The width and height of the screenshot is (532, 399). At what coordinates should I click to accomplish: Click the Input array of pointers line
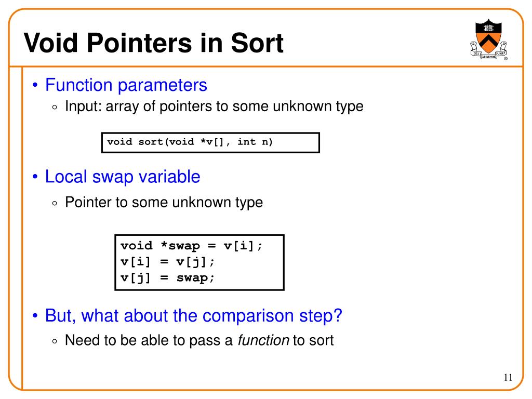point(214,106)
